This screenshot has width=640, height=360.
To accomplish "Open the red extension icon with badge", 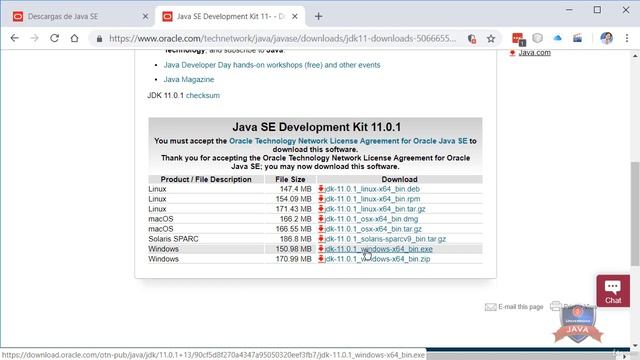I will pos(518,39).
